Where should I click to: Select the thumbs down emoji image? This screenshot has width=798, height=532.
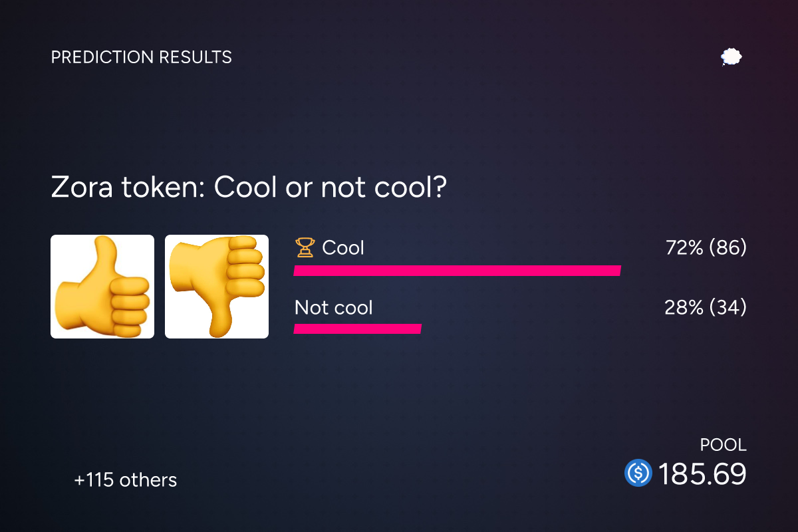pos(217,287)
